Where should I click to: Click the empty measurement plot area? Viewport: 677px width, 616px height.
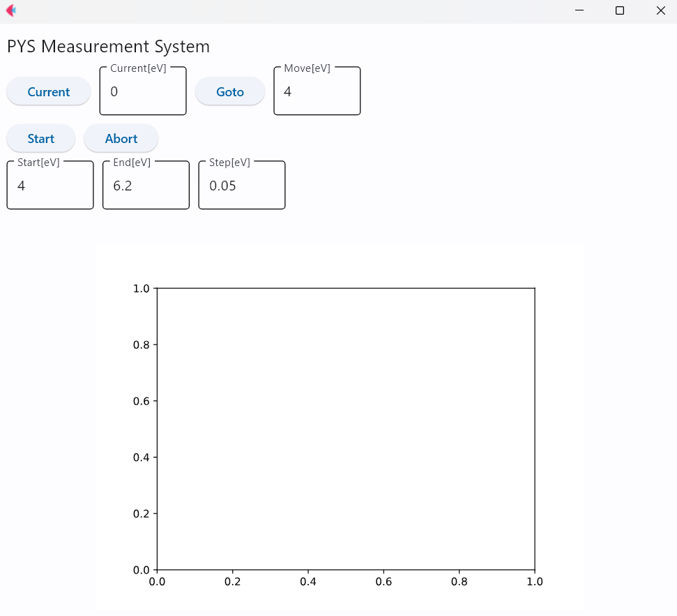346,428
